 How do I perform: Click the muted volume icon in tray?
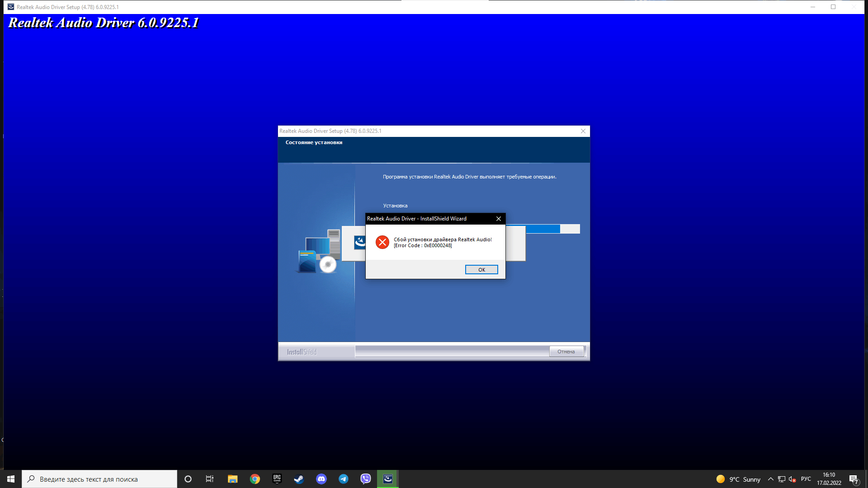click(x=793, y=479)
